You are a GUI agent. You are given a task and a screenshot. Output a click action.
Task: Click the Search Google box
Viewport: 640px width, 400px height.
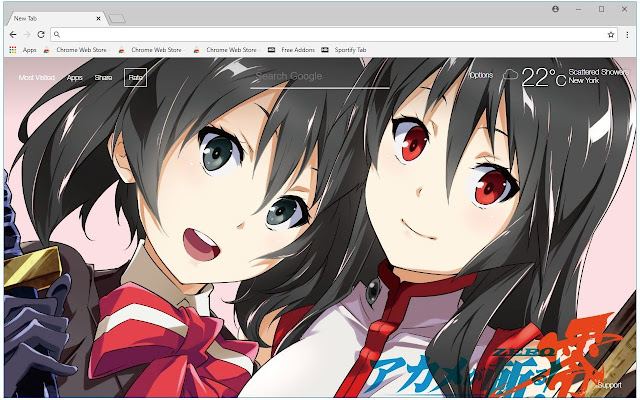click(320, 76)
